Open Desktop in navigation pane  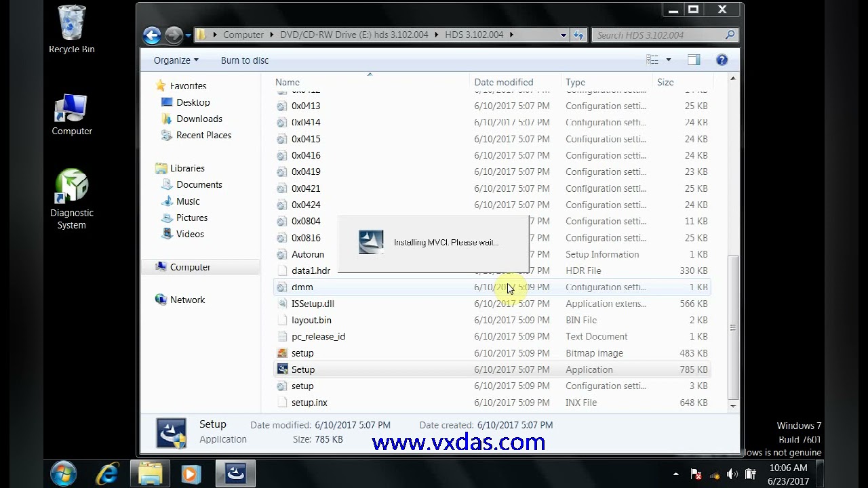click(193, 102)
